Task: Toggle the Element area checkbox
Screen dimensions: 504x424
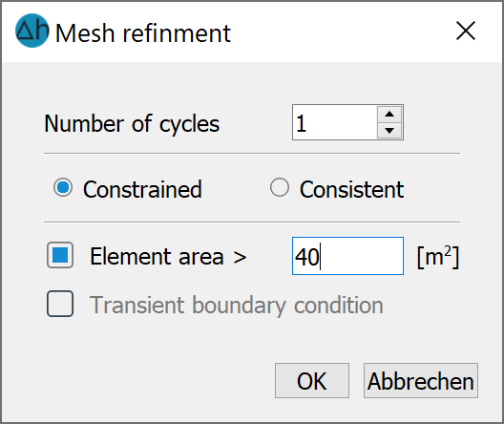Action: click(60, 255)
